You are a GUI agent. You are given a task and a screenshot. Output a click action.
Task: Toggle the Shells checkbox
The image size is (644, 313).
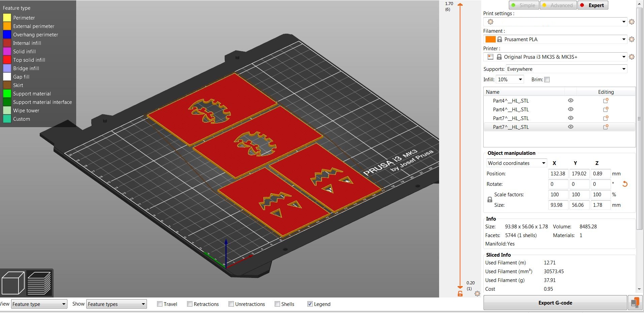click(277, 304)
